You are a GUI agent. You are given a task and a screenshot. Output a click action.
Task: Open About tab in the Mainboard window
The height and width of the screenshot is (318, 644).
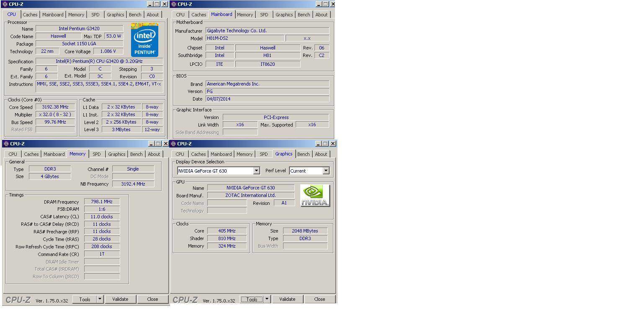pyautogui.click(x=322, y=15)
